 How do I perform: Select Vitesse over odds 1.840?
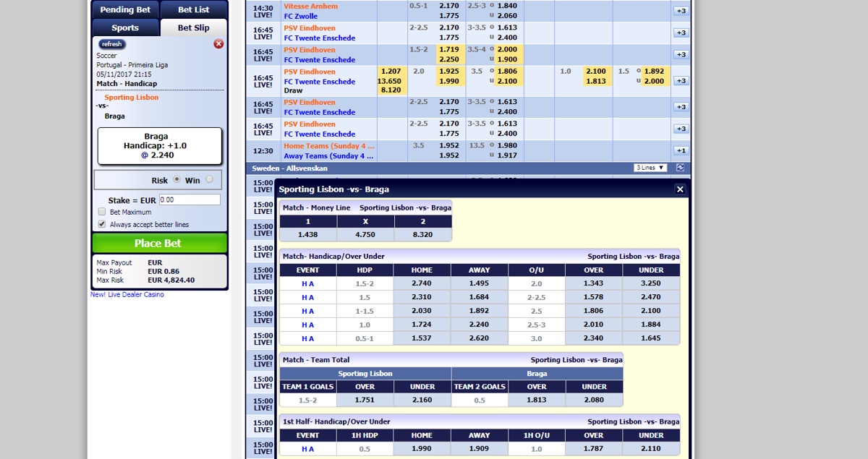pyautogui.click(x=508, y=6)
